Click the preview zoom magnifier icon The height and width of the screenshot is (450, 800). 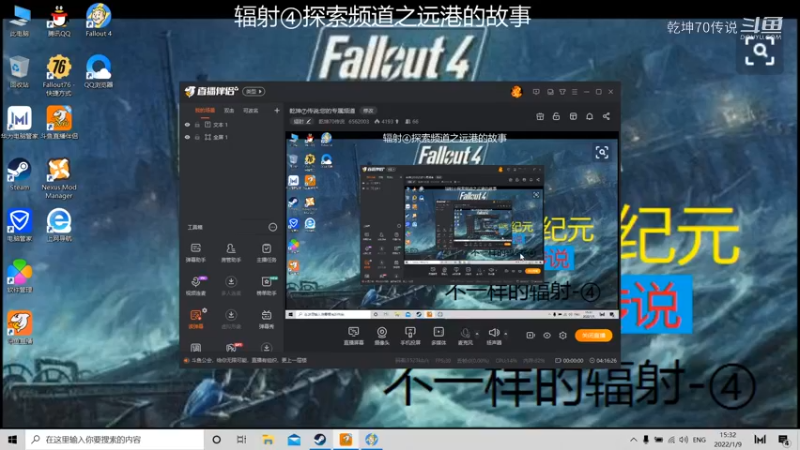click(602, 153)
